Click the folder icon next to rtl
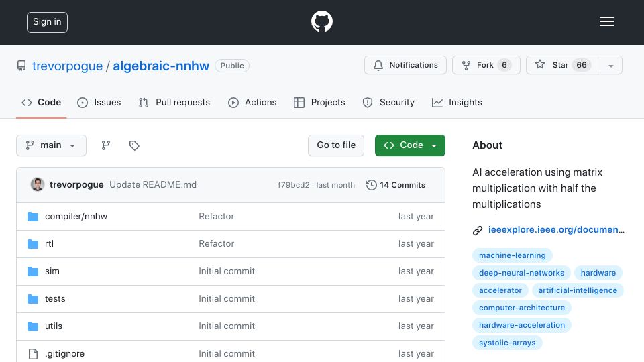Viewport: 644px width, 362px height. (33, 244)
